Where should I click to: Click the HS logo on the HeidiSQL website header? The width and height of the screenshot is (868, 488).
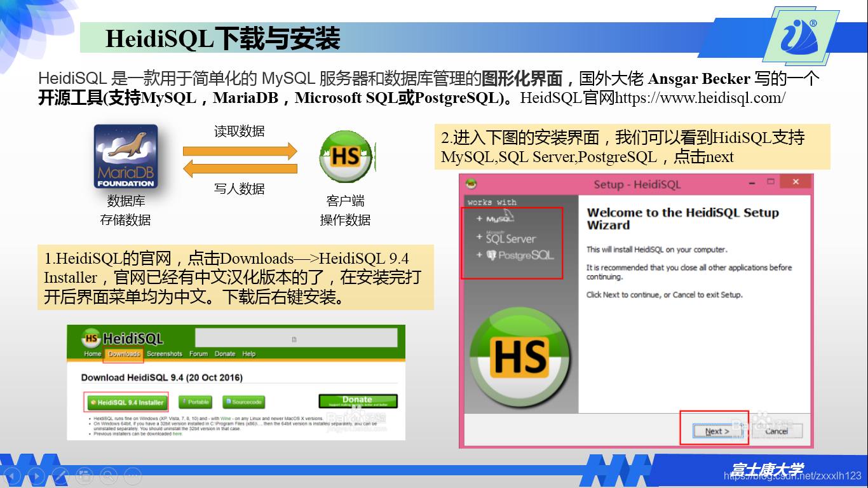(x=91, y=337)
